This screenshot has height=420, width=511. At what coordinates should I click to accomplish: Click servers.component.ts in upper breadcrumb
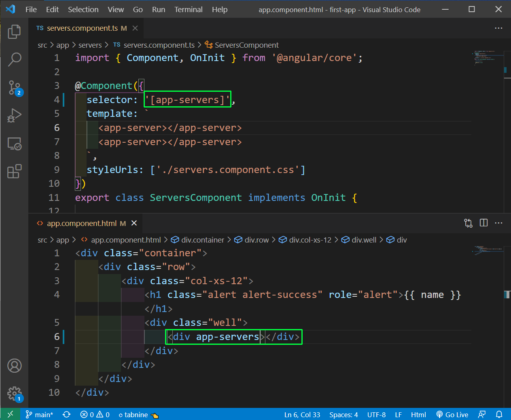pos(154,45)
